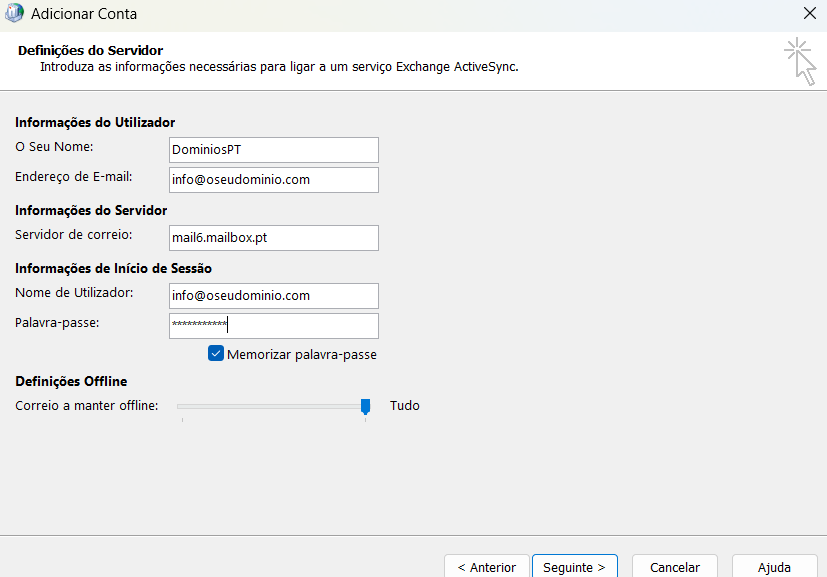Screen dimensions: 827x577
Task: Click into the Palavra-passe password field
Action: tap(274, 326)
